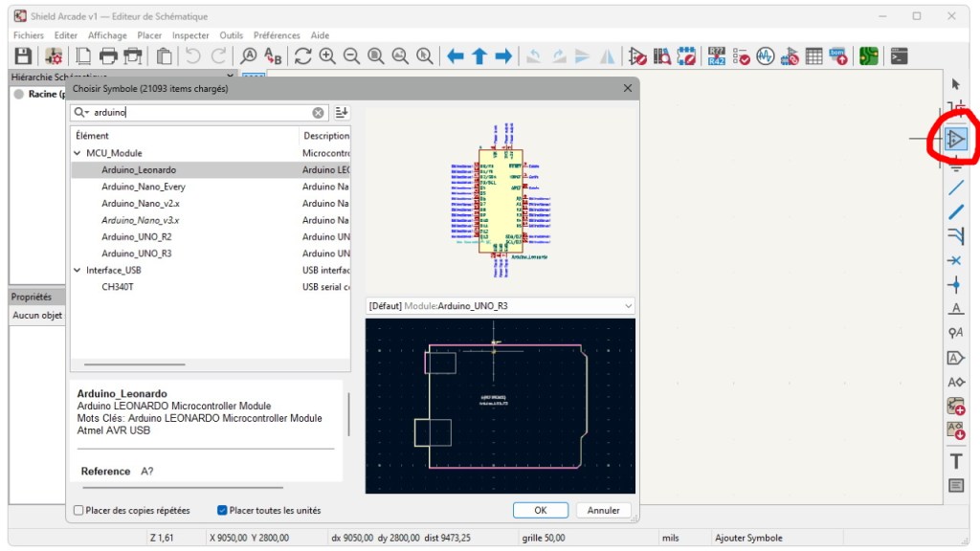Enable 'Placer des copies répétées'

pos(78,511)
